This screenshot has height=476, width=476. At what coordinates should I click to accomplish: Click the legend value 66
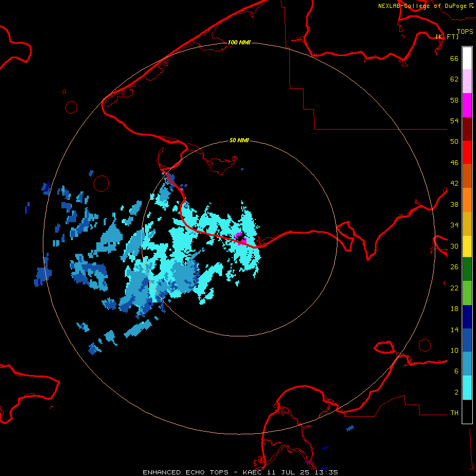[x=454, y=58]
